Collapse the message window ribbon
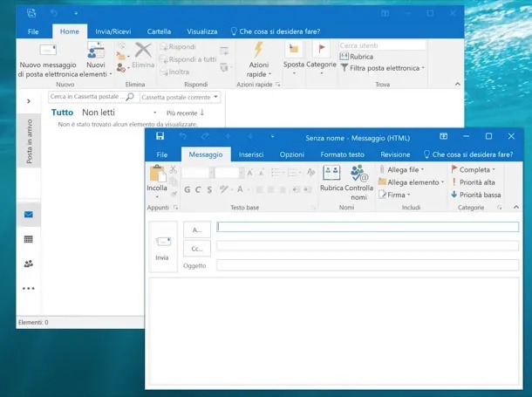This screenshot has height=397, width=532. (x=516, y=207)
